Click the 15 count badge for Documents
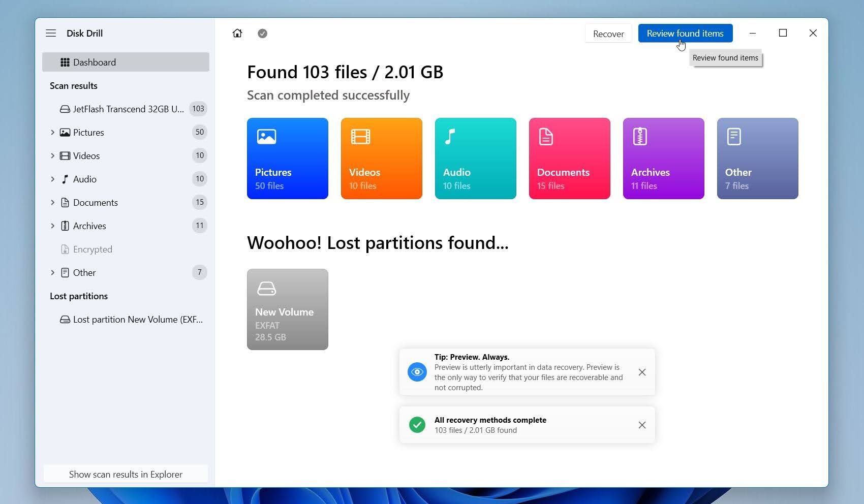This screenshot has width=864, height=504. pos(200,202)
